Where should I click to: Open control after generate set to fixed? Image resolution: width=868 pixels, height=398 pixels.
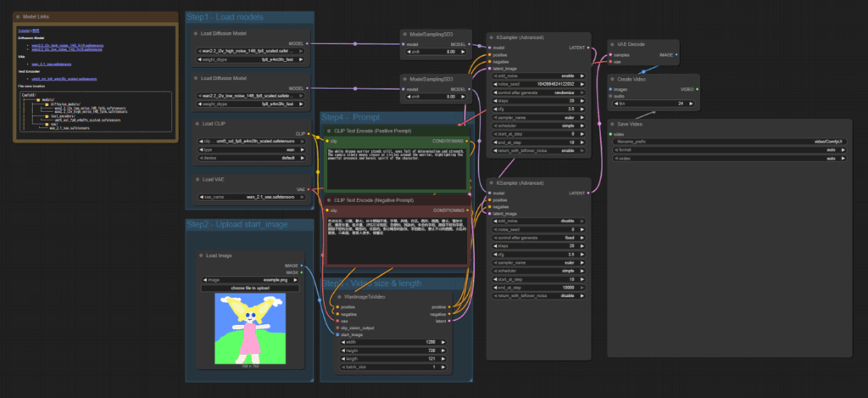pos(538,238)
